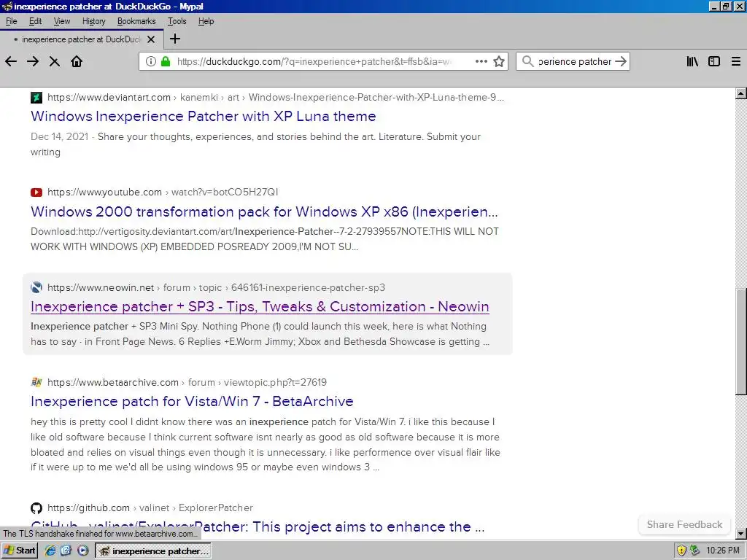Click the network connection tray icon
The height and width of the screenshot is (560, 747).
(695, 551)
